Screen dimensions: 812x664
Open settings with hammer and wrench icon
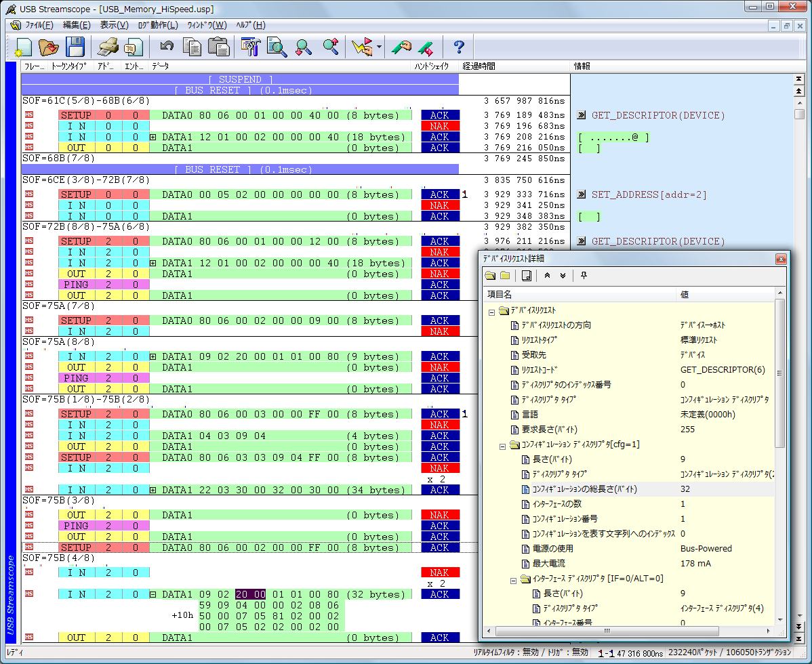[251, 47]
